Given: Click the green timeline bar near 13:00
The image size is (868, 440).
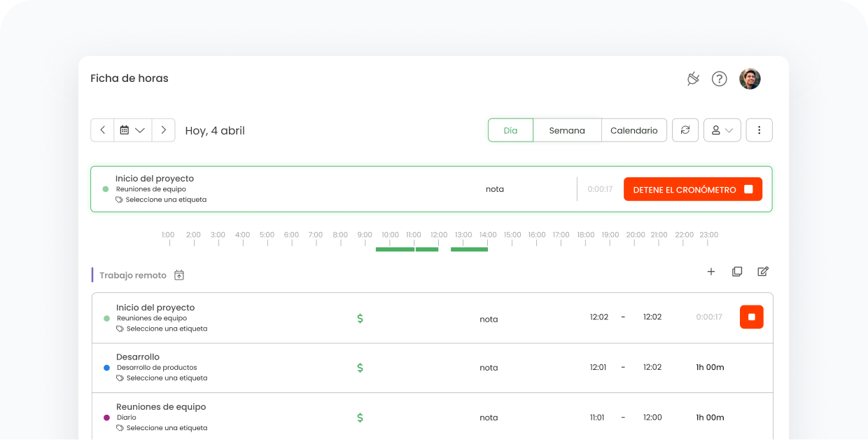Looking at the screenshot, I should (x=469, y=249).
